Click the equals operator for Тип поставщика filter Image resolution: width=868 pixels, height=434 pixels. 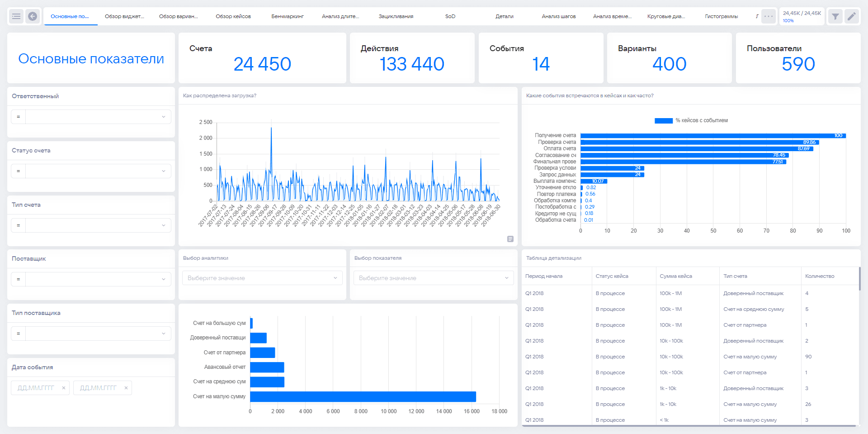[19, 334]
